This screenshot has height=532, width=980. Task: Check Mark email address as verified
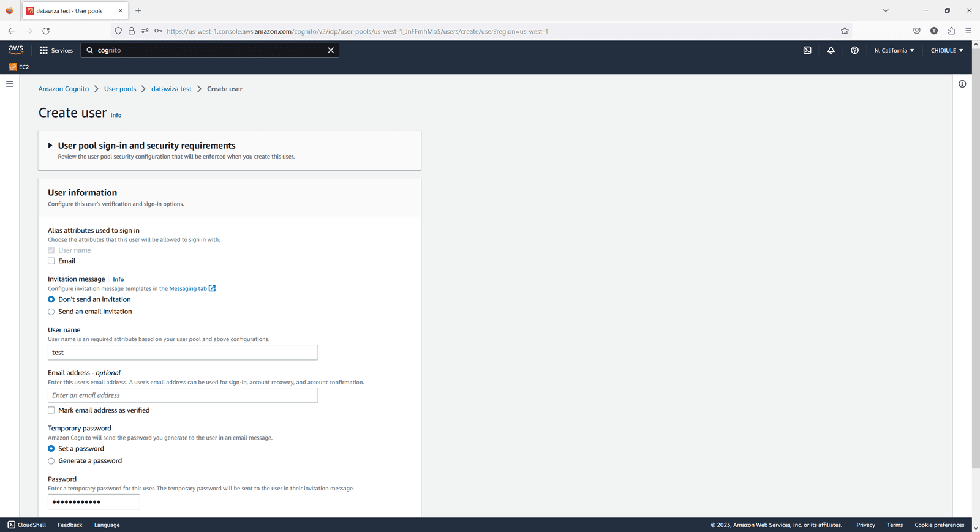pyautogui.click(x=51, y=411)
